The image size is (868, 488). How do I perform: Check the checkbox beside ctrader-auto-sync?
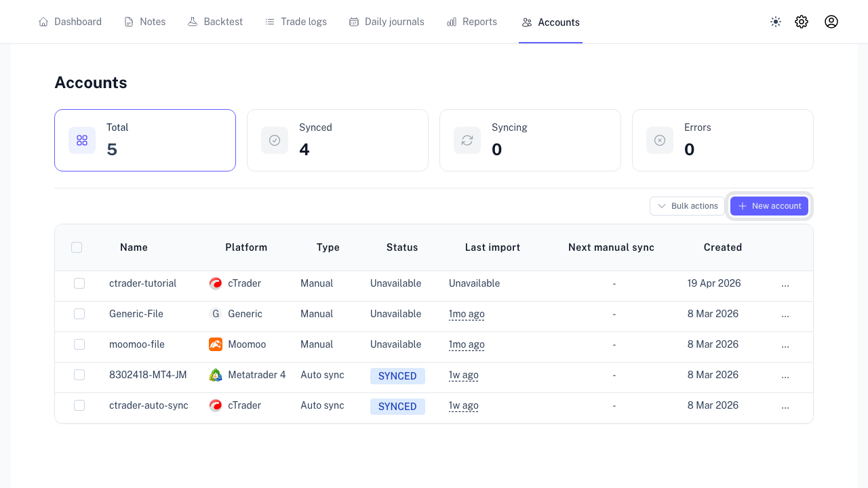click(x=79, y=405)
